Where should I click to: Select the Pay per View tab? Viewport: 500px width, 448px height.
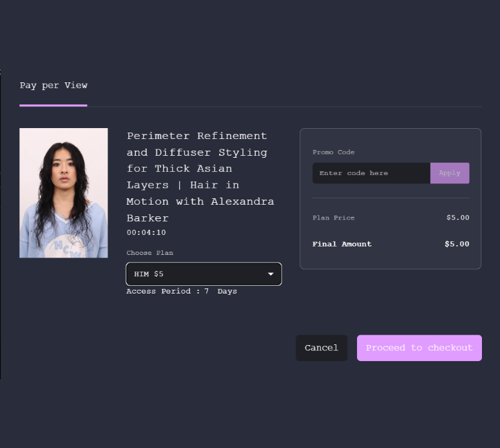53,86
